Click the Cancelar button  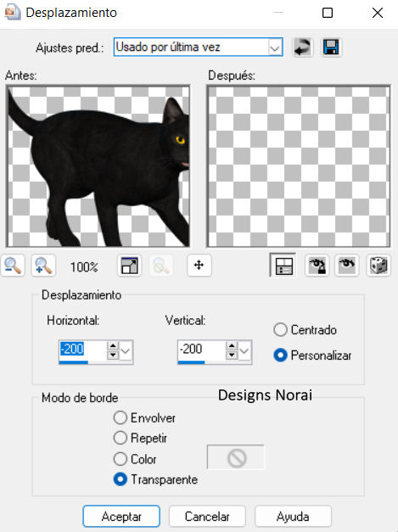(207, 517)
